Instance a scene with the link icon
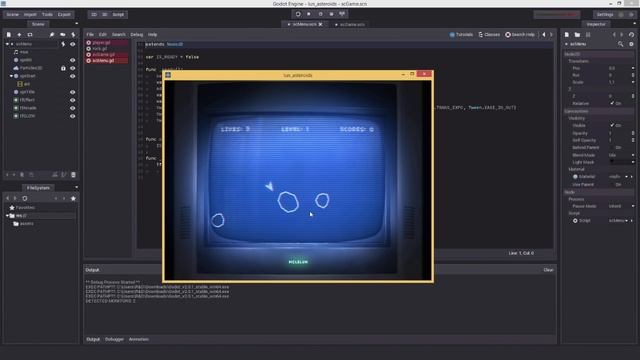This screenshot has width=640, height=360. pos(30,35)
